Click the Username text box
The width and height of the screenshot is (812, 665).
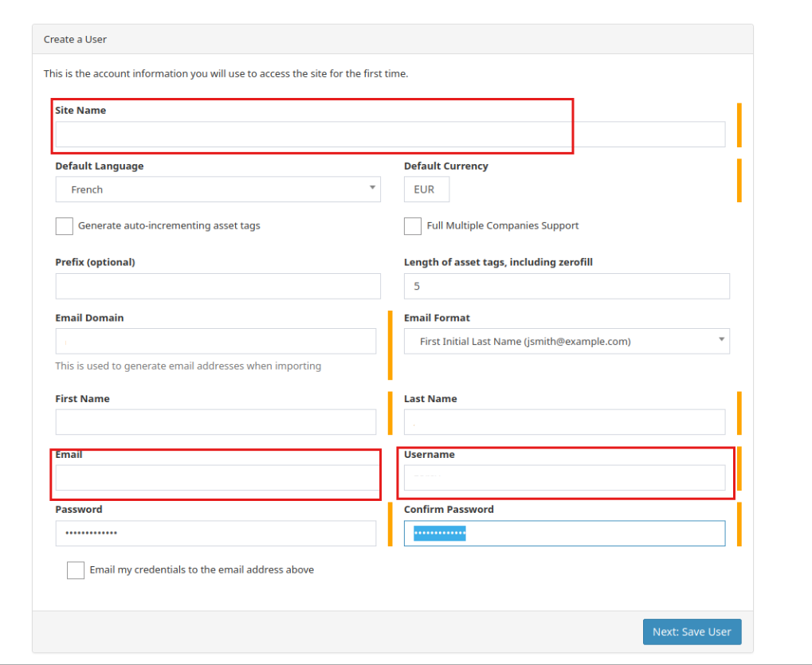point(564,478)
